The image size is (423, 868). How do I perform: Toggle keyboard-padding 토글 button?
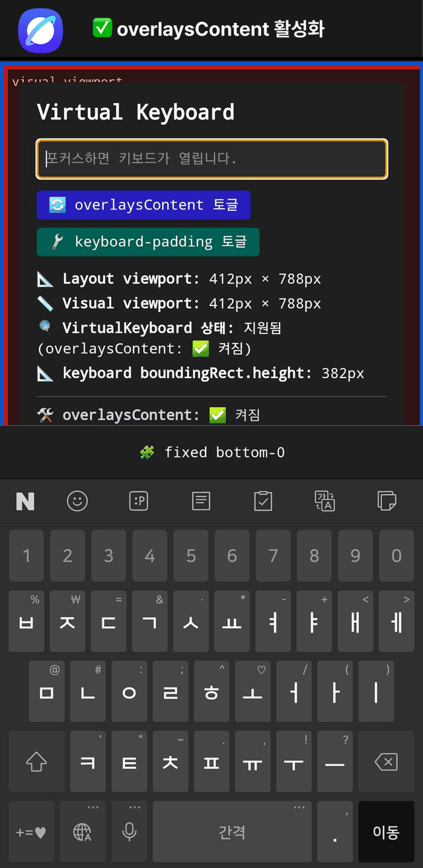(x=148, y=242)
